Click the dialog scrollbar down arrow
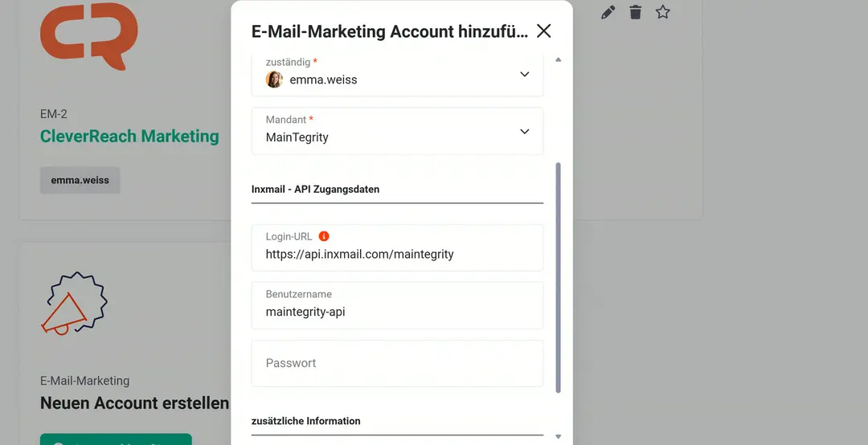This screenshot has height=445, width=868. tap(558, 437)
